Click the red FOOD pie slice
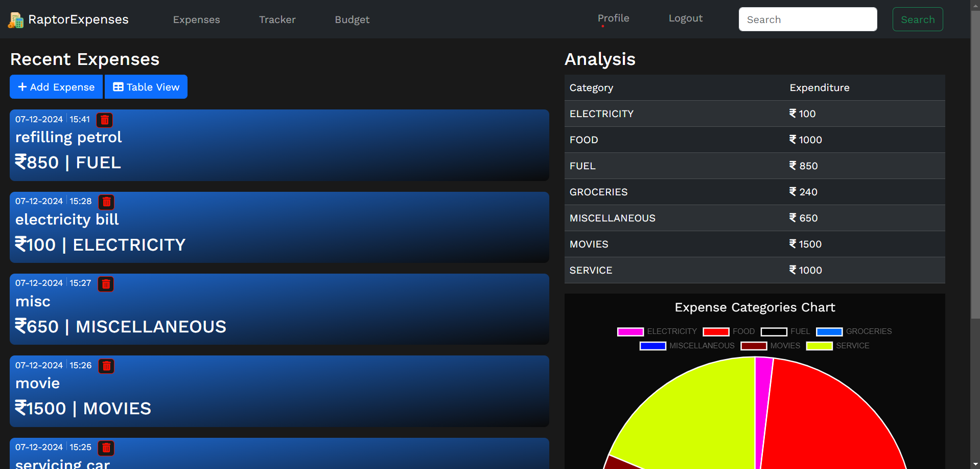This screenshot has width=980, height=469. click(828, 419)
